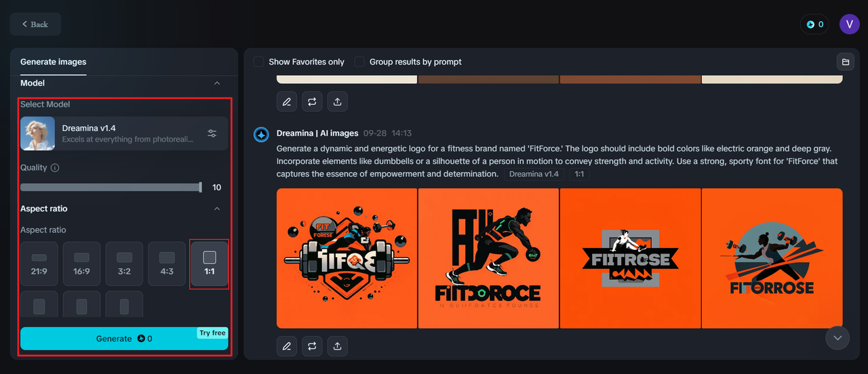Select the 21:9 aspect ratio
Viewport: 868px width, 374px height.
tap(39, 264)
